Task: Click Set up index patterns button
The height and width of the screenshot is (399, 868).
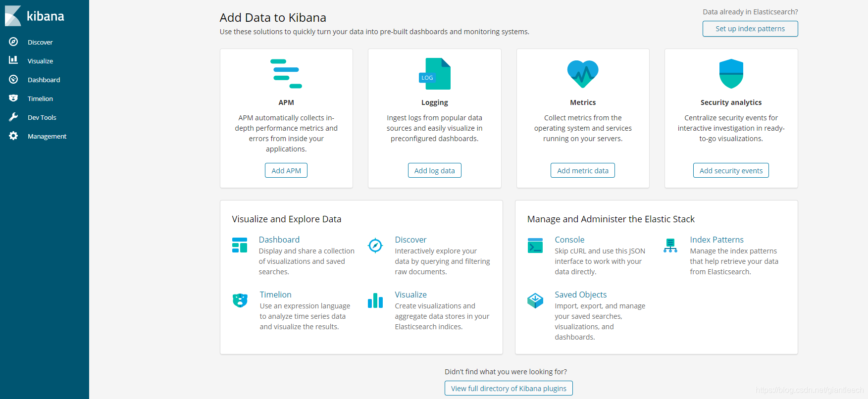Action: (x=750, y=29)
